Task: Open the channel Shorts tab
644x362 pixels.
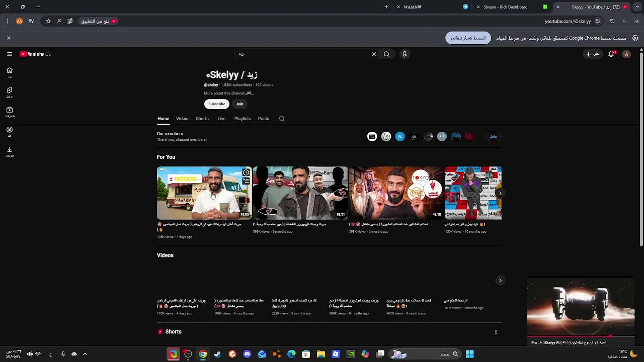Action: (202, 119)
